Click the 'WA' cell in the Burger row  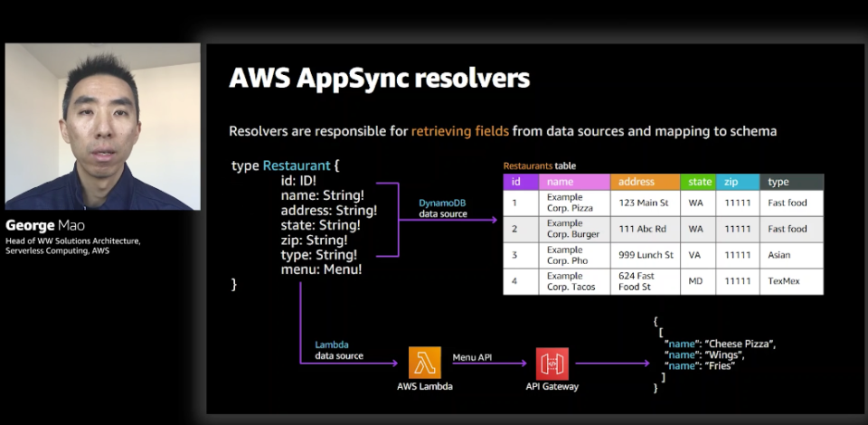pos(698,229)
